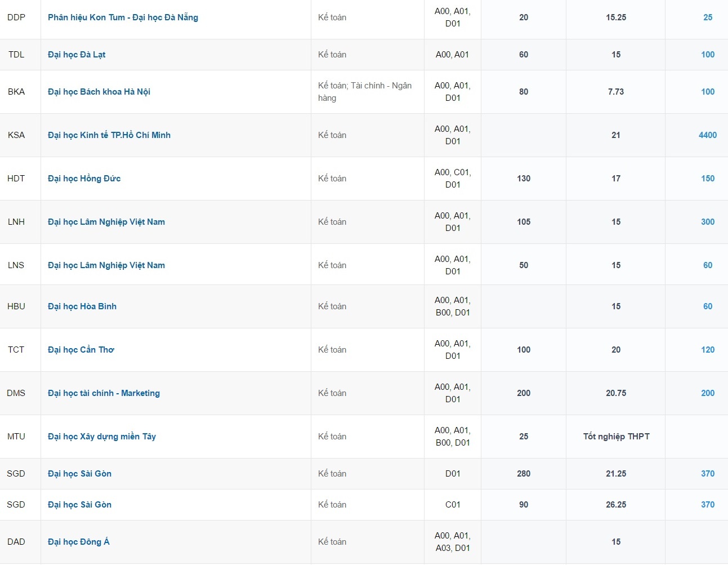Click the blue 120 link in Cần Thơ row
728x565 pixels.
[708, 350]
